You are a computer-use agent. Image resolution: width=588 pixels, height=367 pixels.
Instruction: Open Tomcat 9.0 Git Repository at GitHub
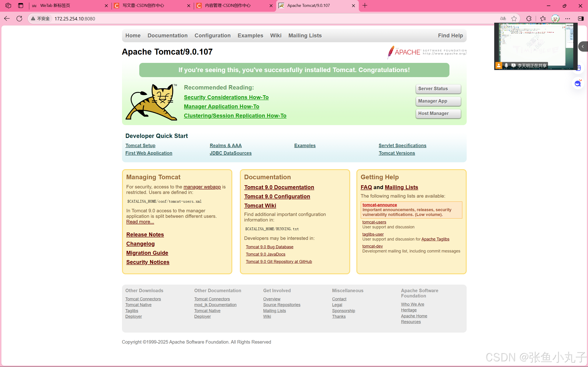pyautogui.click(x=279, y=262)
